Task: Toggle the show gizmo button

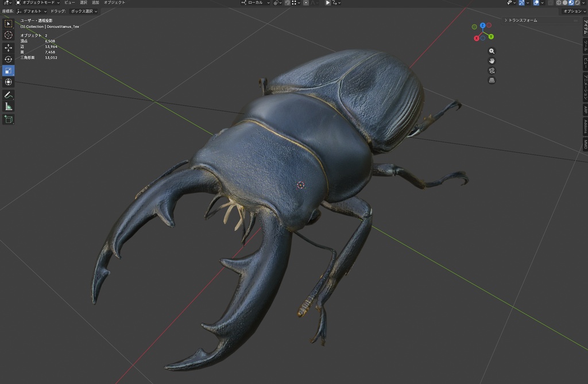Action: 521,3
